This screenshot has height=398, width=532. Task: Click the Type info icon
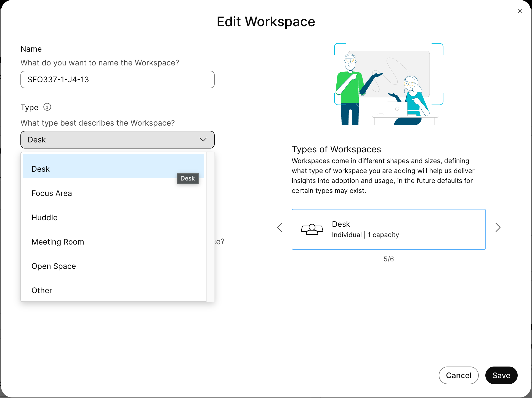(x=47, y=107)
